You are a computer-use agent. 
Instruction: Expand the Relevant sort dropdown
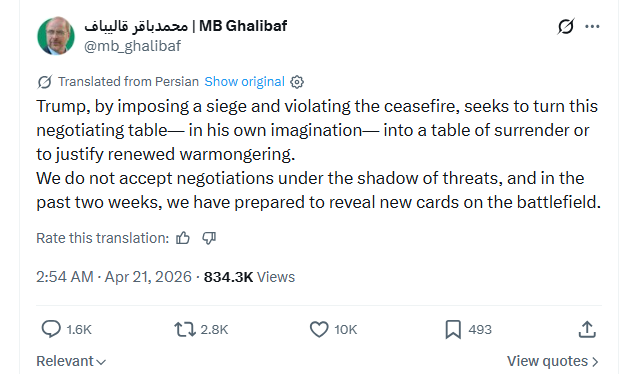pos(71,361)
